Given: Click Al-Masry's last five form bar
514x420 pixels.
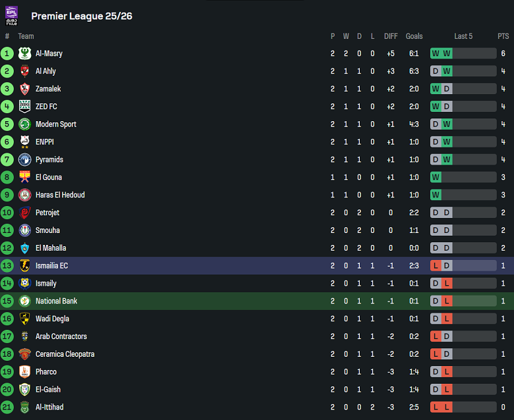Looking at the screenshot, I should (463, 53).
